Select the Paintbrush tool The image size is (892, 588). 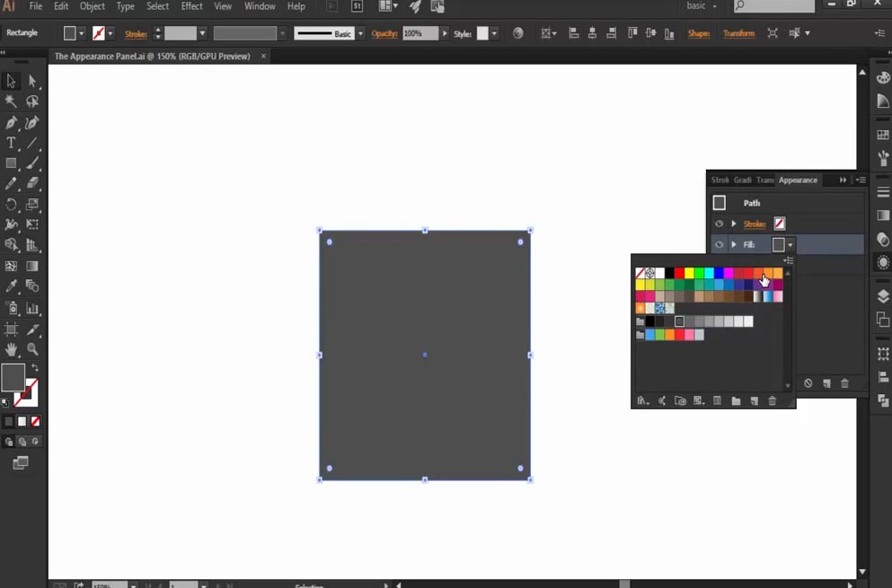click(x=32, y=163)
